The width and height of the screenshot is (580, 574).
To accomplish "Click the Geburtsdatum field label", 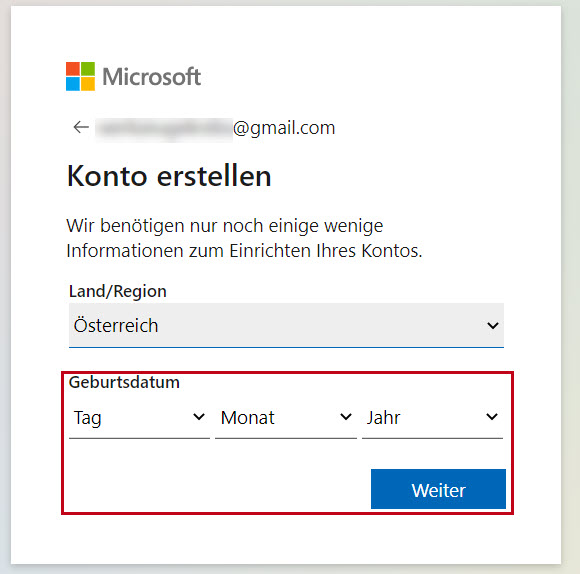I will (124, 382).
